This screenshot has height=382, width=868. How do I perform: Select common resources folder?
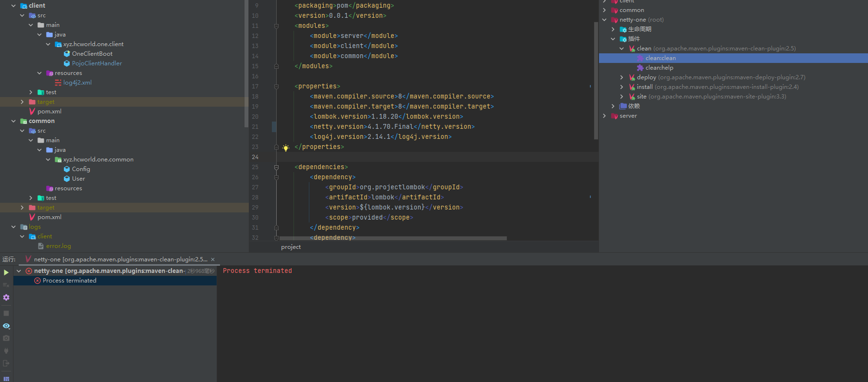pos(68,188)
